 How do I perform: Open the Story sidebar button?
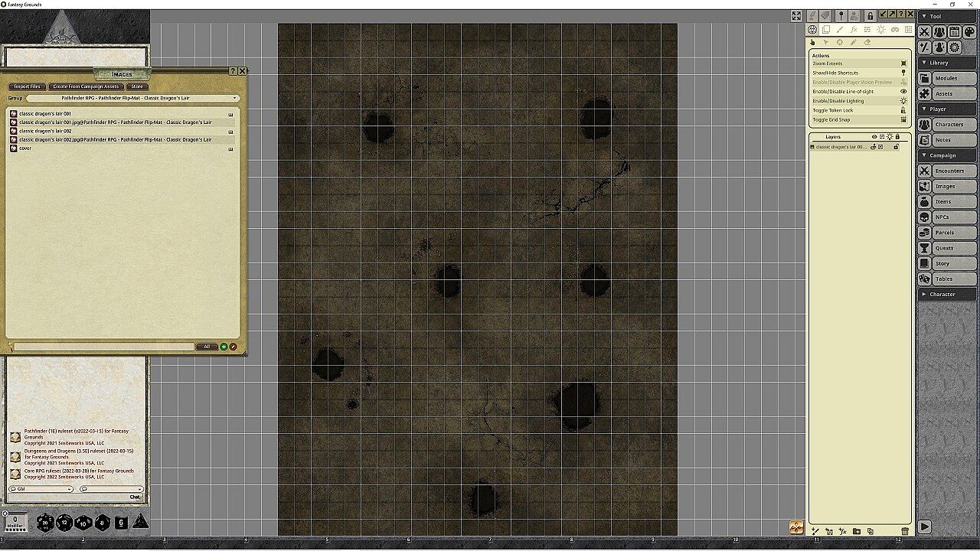pos(954,263)
